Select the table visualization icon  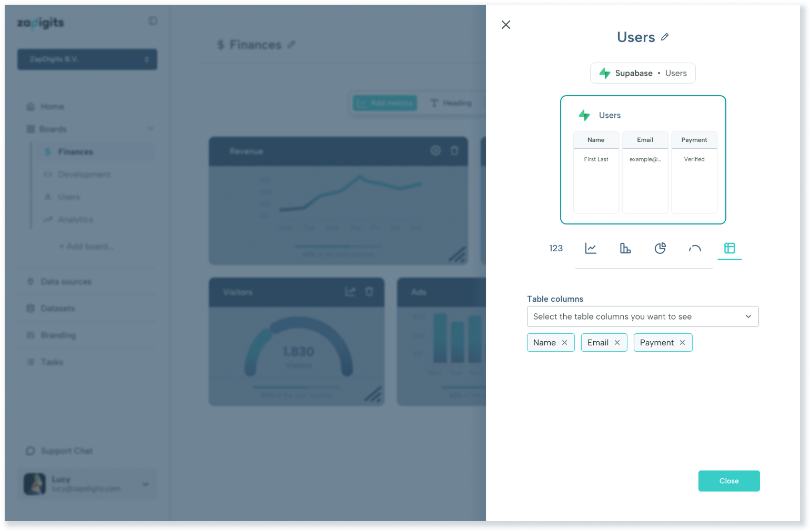pos(729,249)
